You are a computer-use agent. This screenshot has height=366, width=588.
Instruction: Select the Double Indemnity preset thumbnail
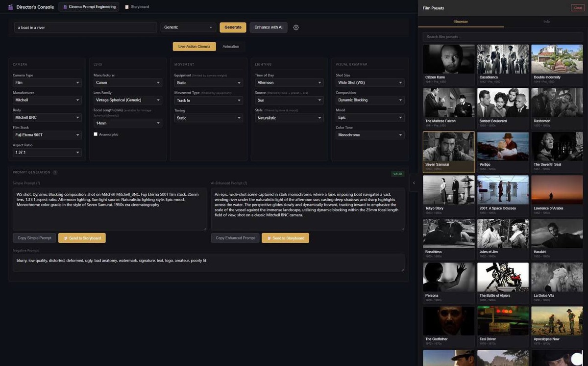pyautogui.click(x=557, y=64)
